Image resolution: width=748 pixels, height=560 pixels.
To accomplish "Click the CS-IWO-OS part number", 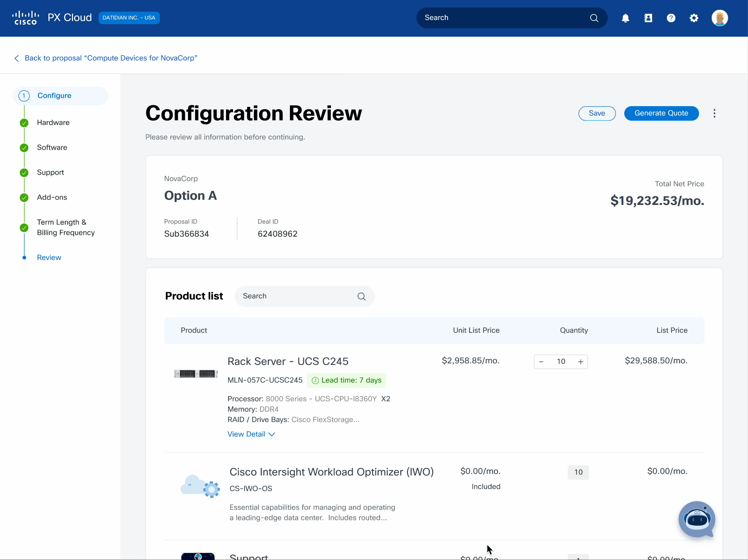I will [x=251, y=489].
